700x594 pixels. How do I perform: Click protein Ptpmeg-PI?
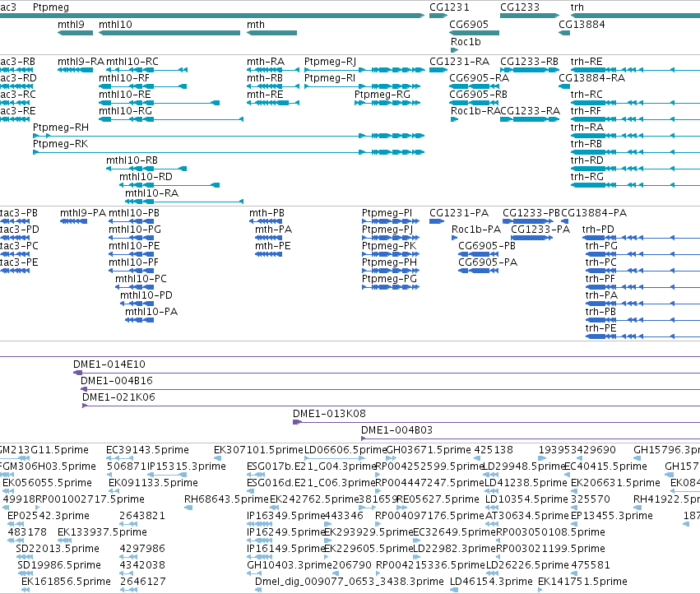coord(391,221)
